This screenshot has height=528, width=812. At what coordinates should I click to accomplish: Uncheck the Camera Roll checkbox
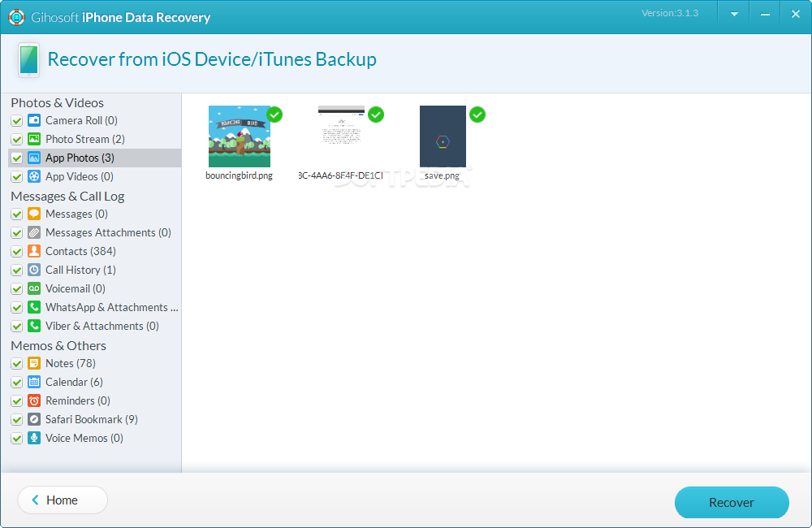[x=16, y=121]
